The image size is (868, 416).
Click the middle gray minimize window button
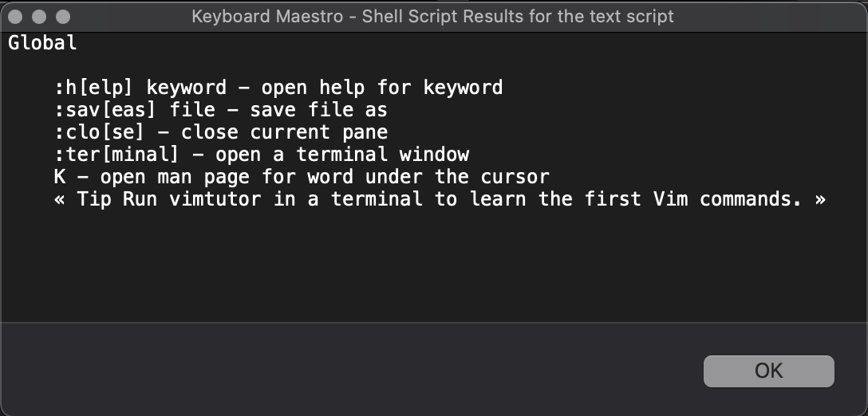click(39, 17)
